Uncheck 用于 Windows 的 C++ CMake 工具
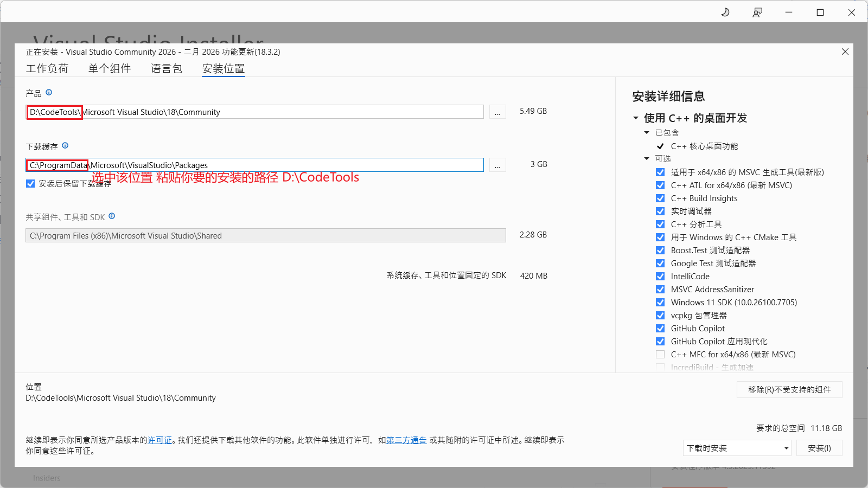The width and height of the screenshot is (868, 488). pyautogui.click(x=660, y=237)
